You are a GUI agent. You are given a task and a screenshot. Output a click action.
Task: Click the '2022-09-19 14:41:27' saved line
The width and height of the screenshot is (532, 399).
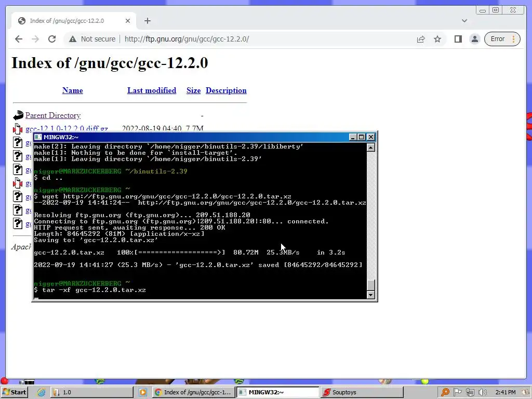[x=198, y=264]
